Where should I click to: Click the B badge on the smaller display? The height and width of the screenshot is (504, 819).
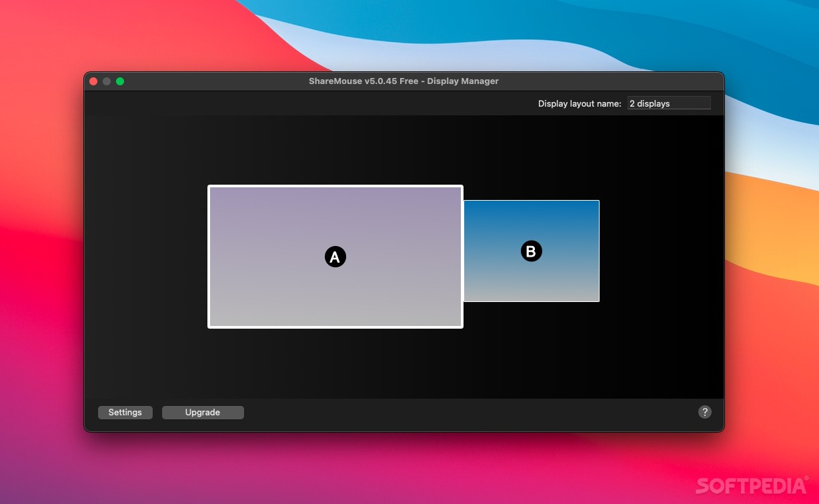coord(531,251)
